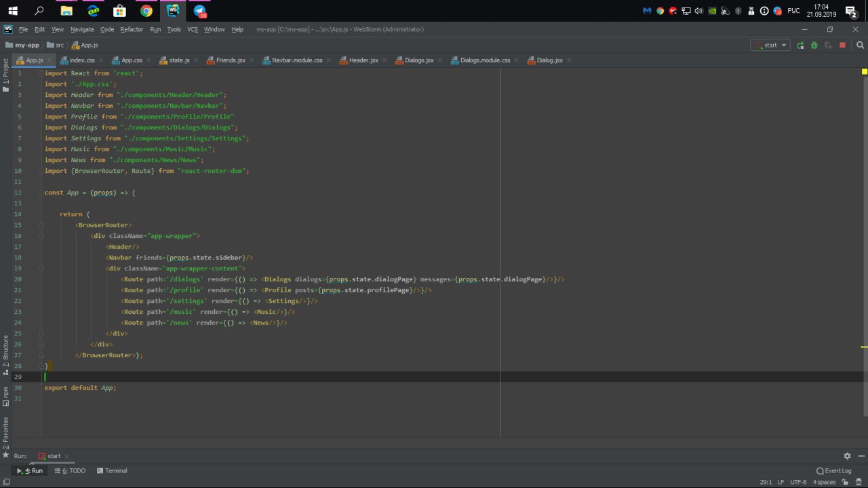Open Telegram from the Windows taskbar

199,11
